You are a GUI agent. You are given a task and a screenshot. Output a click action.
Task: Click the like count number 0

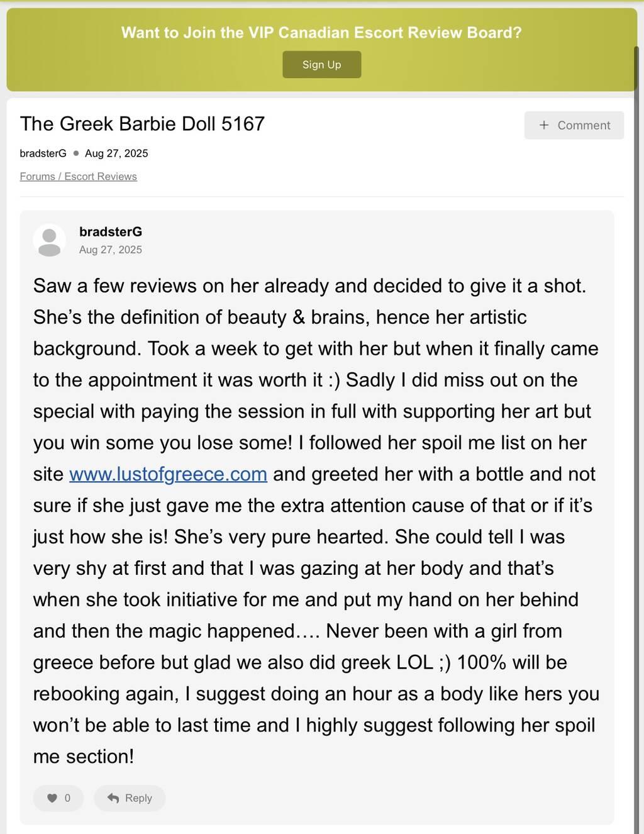point(67,798)
